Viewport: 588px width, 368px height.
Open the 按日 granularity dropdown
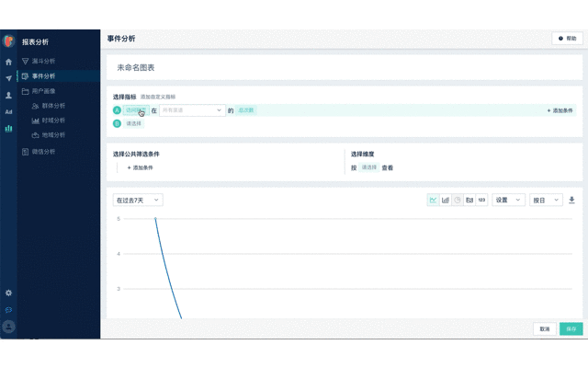pos(545,200)
